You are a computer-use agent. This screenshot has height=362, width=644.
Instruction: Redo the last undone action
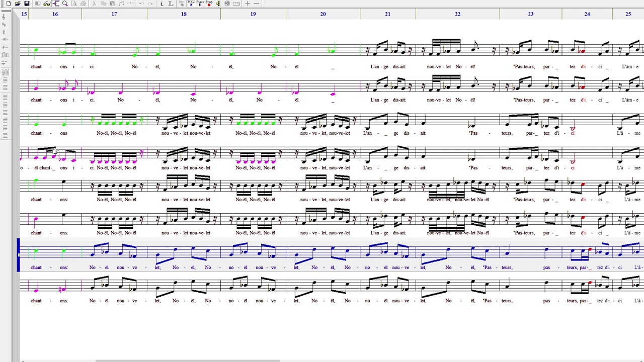point(150,4)
